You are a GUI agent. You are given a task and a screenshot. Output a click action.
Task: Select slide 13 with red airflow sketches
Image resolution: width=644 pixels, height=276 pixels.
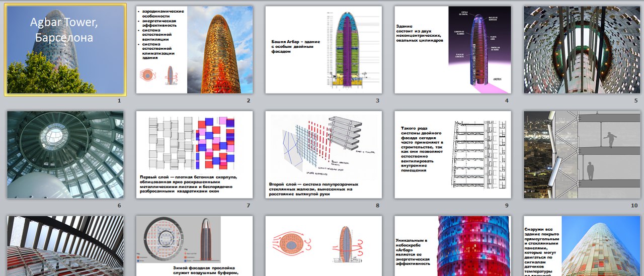pyautogui.click(x=324, y=246)
